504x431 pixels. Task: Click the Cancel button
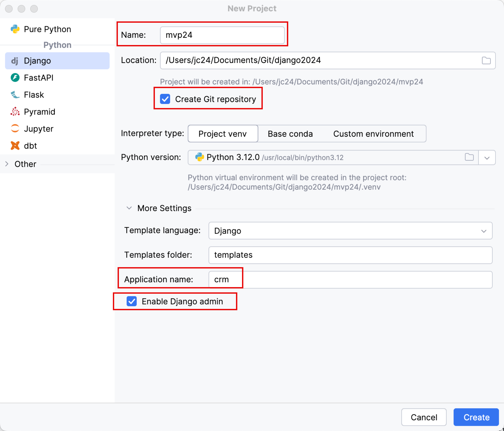424,417
